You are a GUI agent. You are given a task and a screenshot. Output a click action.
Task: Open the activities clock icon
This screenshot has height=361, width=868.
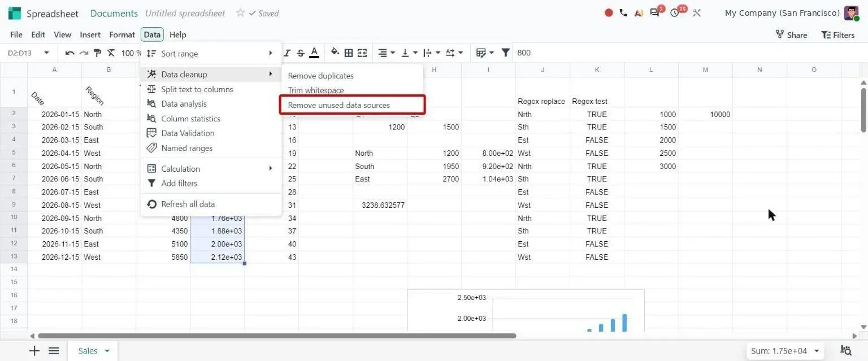pos(675,12)
